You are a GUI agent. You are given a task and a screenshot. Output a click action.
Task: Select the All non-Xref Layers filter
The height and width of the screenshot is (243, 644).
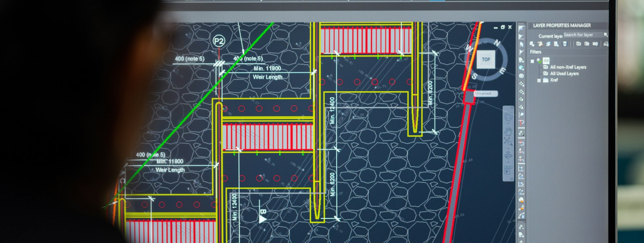pos(568,67)
